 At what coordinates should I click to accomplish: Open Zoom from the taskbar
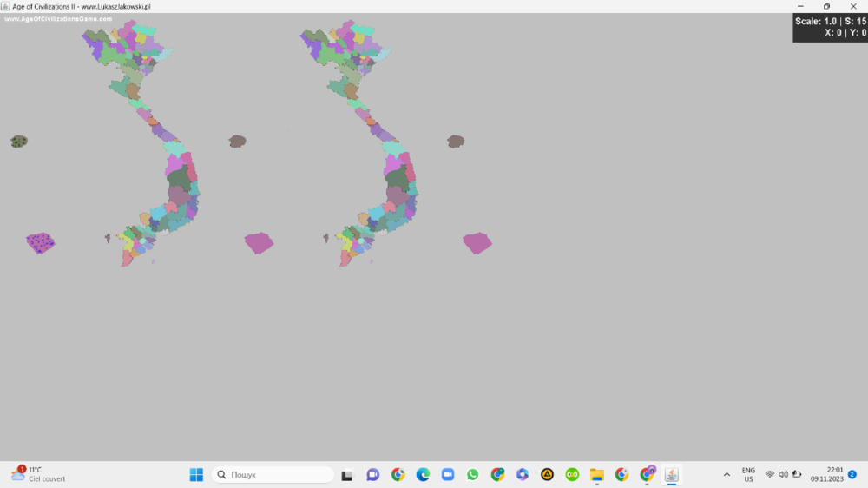pos(448,475)
